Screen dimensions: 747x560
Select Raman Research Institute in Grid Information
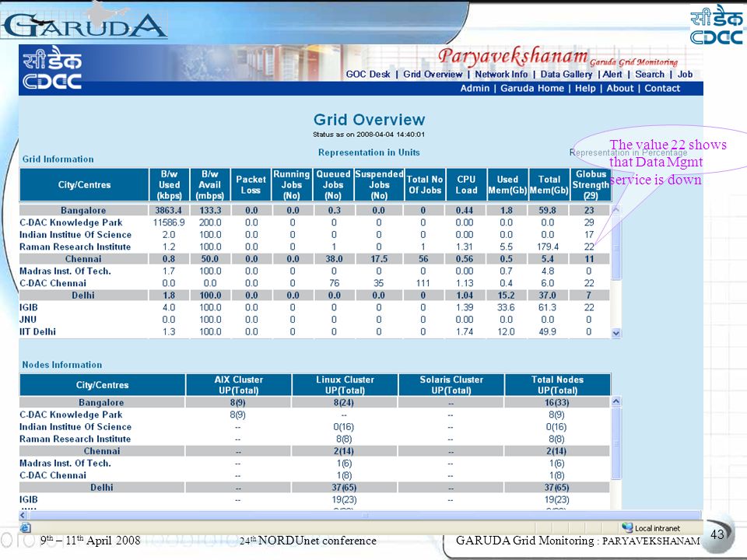tap(314, 247)
